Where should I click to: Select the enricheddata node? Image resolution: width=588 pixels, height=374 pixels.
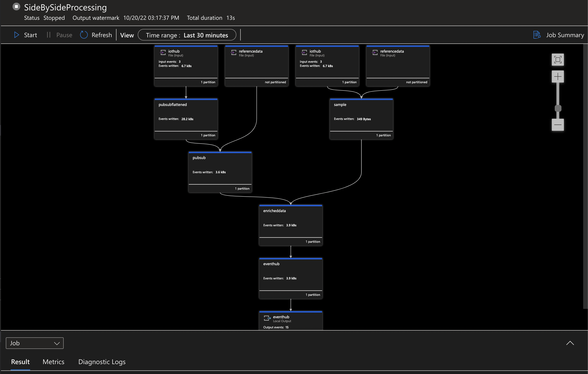coord(291,225)
